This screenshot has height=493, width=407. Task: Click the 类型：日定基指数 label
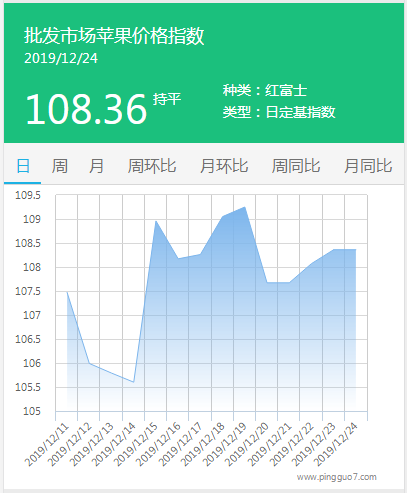279,112
